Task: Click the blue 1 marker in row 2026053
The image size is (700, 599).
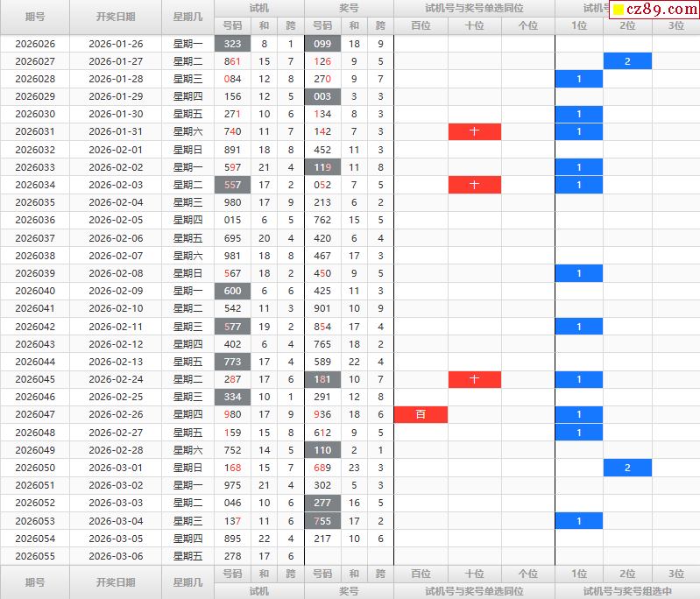Action: pos(579,521)
